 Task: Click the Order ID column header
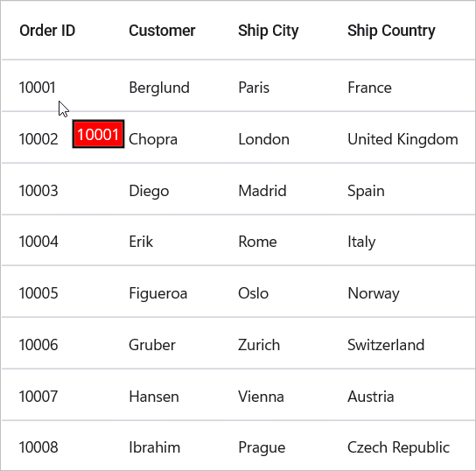(47, 31)
